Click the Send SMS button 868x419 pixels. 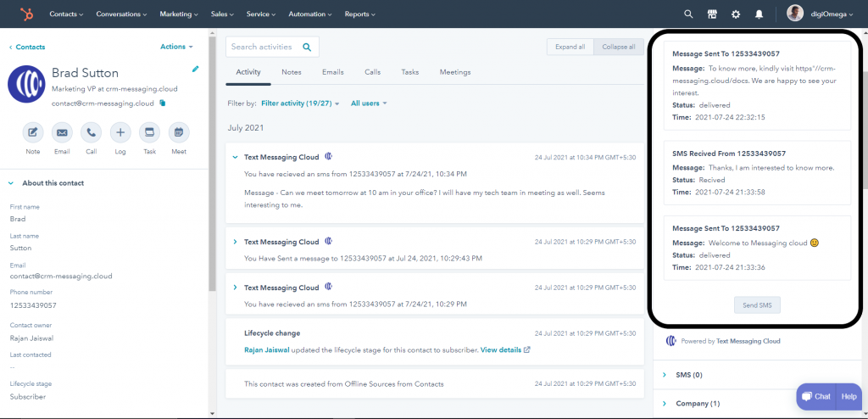[x=757, y=305]
